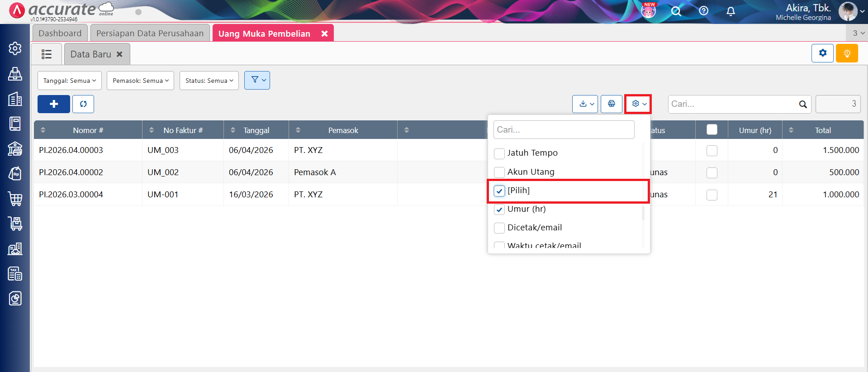
Task: Open the Pemasok: Semua dropdown
Action: point(140,81)
